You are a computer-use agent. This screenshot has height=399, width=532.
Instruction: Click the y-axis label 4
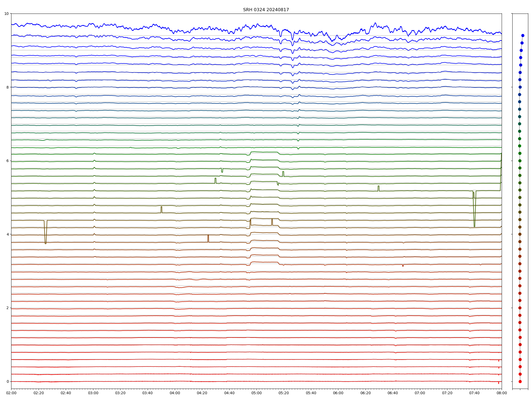tap(7, 234)
